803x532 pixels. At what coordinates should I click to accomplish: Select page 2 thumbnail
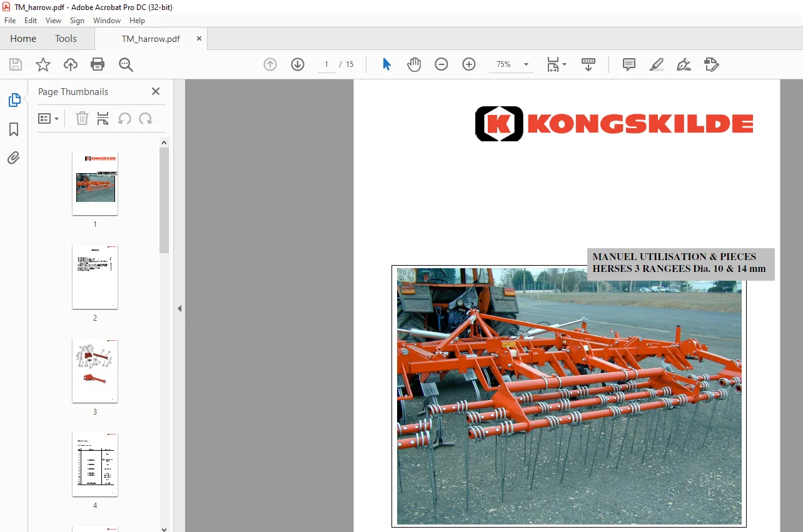(95, 277)
